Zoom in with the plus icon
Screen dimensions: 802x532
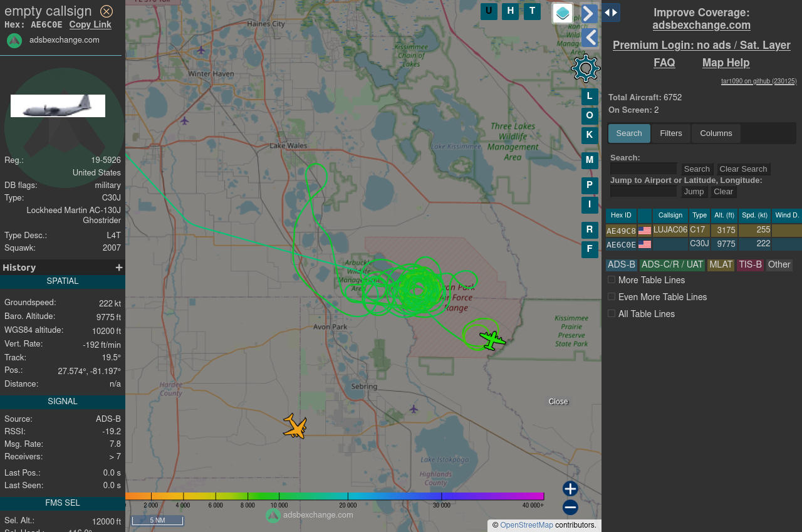570,489
